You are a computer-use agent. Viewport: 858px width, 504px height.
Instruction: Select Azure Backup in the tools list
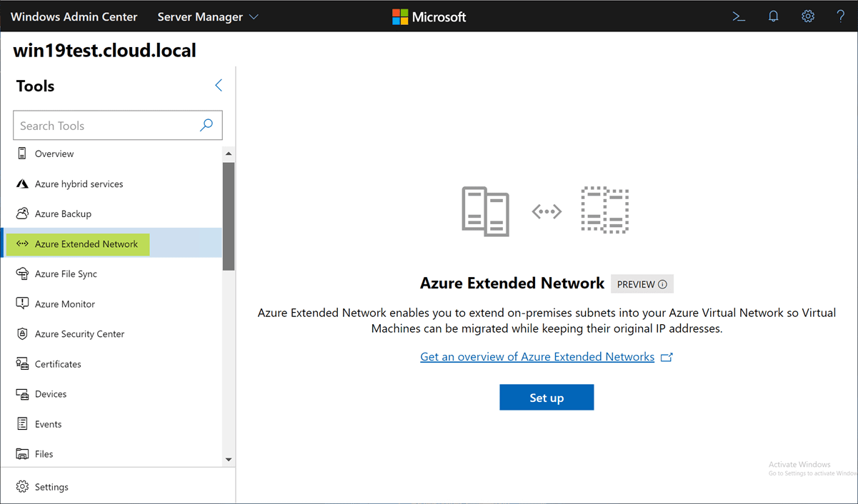(x=63, y=214)
